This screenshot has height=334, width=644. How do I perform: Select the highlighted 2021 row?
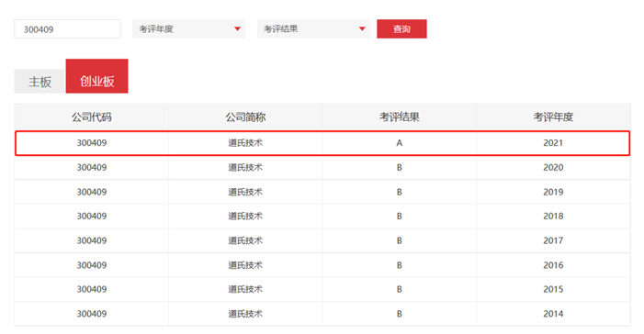pyautogui.click(x=322, y=143)
